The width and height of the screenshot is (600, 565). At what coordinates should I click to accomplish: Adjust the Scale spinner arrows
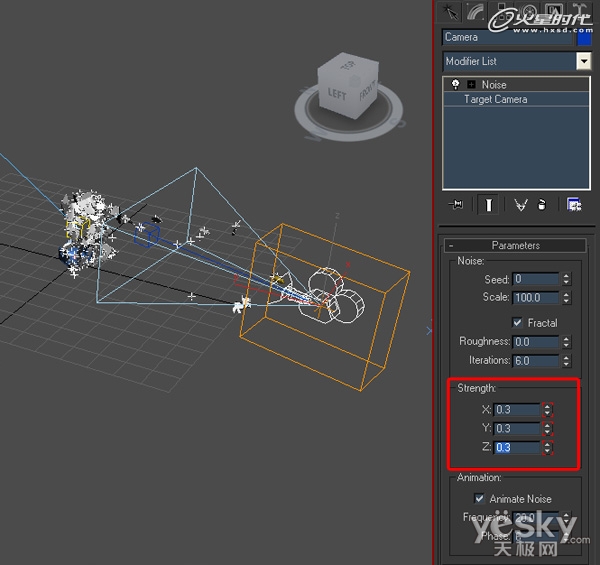566,298
